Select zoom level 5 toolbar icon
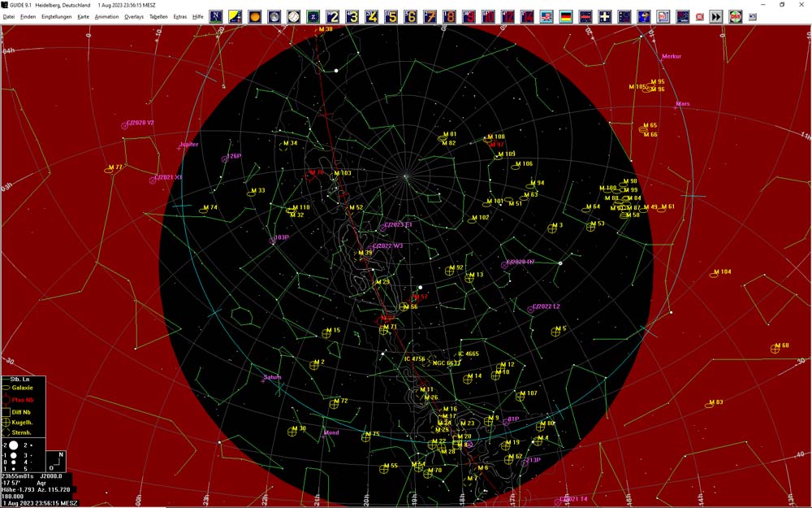 tap(391, 16)
